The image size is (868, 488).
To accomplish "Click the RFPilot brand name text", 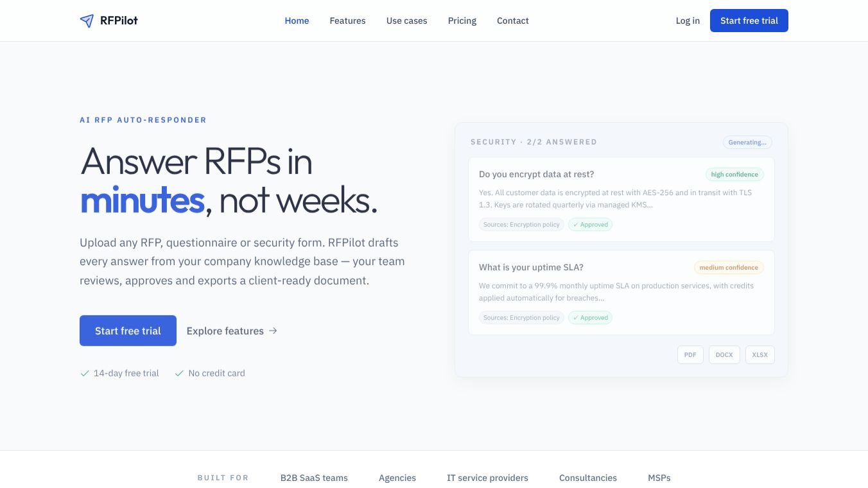I will 119,21.
